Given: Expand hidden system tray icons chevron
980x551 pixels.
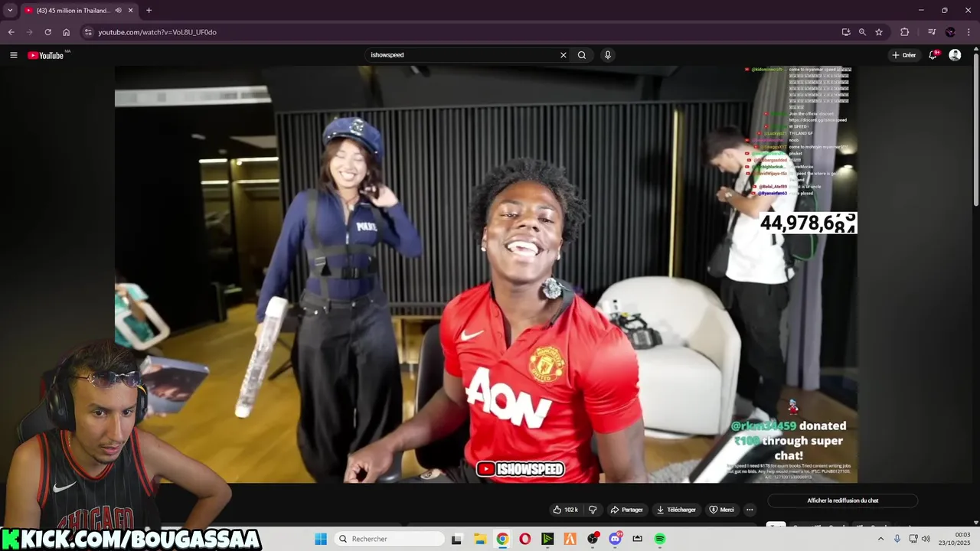Looking at the screenshot, I should coord(880,539).
